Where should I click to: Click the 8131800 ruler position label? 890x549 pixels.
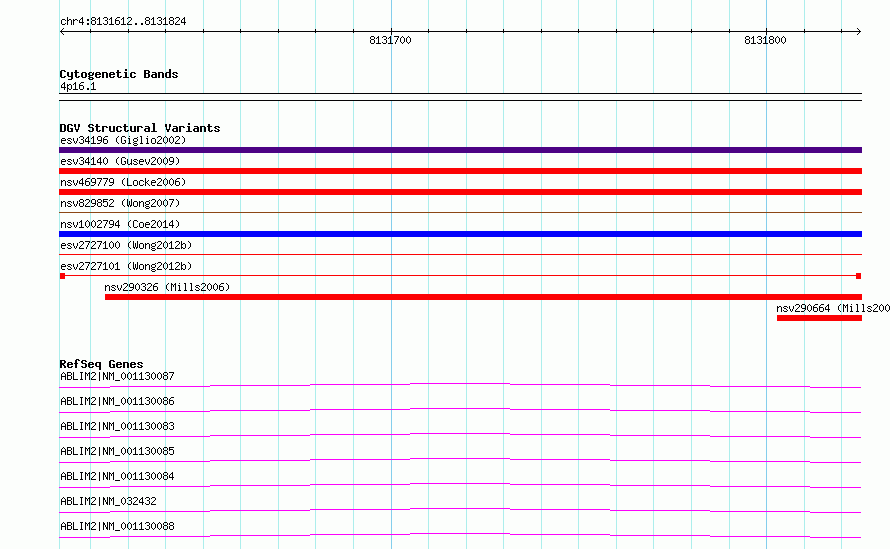tap(765, 40)
